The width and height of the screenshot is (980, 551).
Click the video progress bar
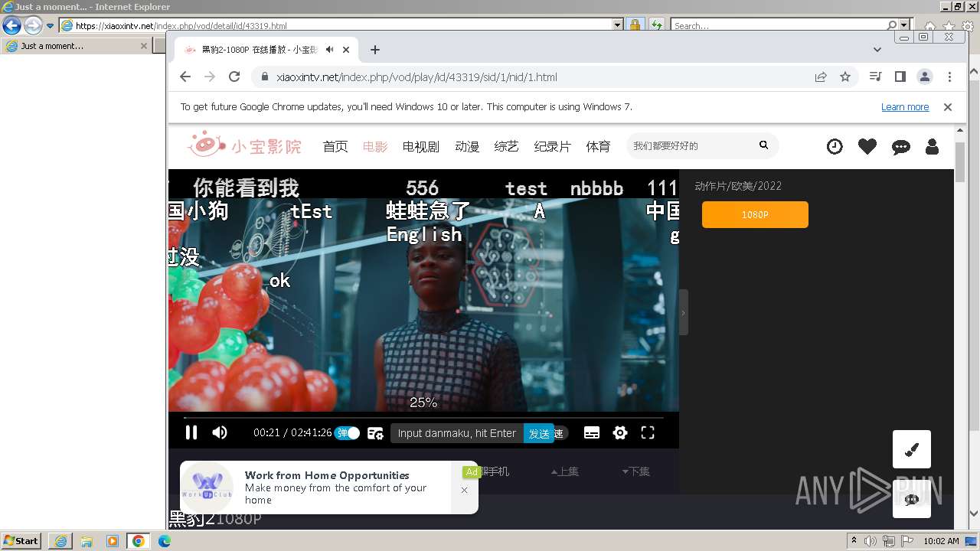tap(423, 418)
